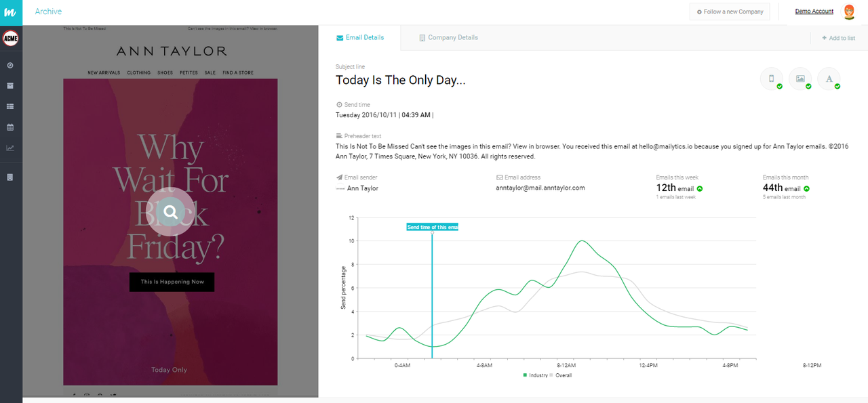Click Add to list
The height and width of the screenshot is (403, 868).
(838, 38)
